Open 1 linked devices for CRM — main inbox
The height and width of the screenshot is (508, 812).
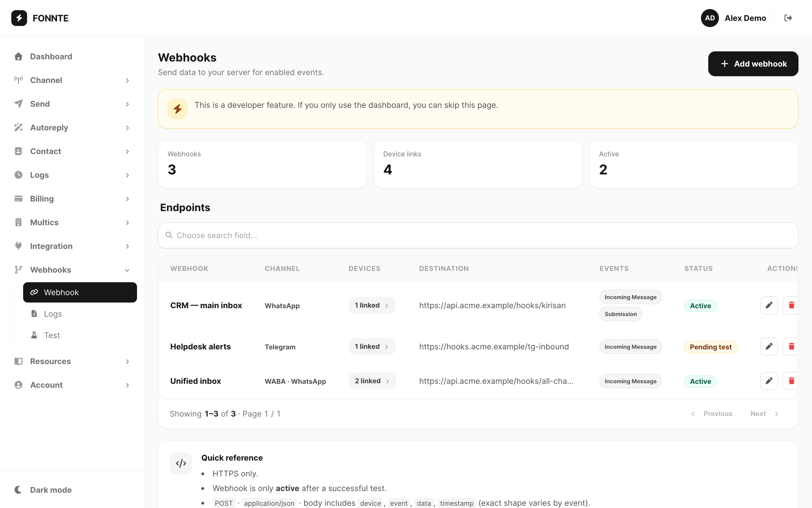point(372,305)
